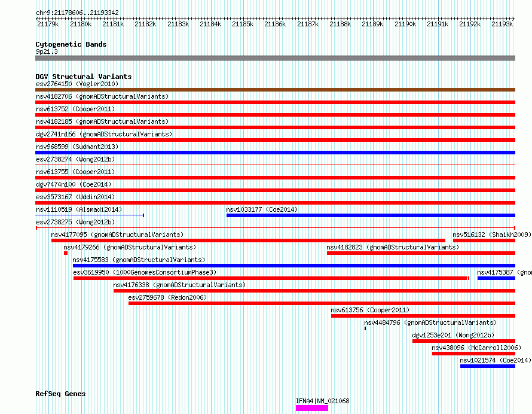The height and width of the screenshot is (414, 532).
Task: Click the red nsv4176338 variant bar
Action: (314, 291)
